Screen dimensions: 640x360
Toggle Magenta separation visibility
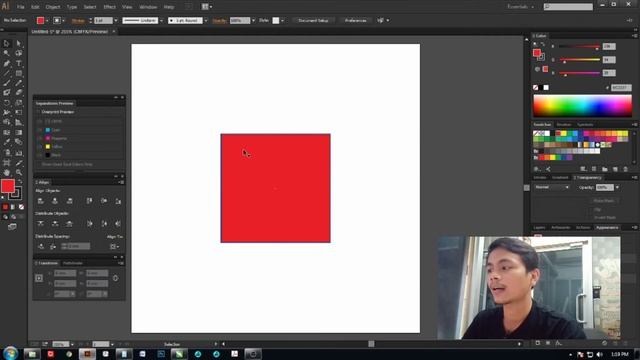(x=40, y=138)
